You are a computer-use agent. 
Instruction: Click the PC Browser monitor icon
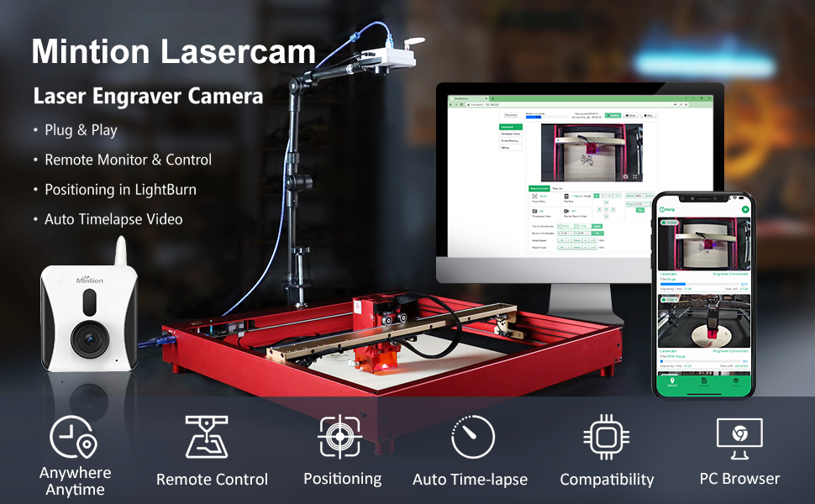739,438
